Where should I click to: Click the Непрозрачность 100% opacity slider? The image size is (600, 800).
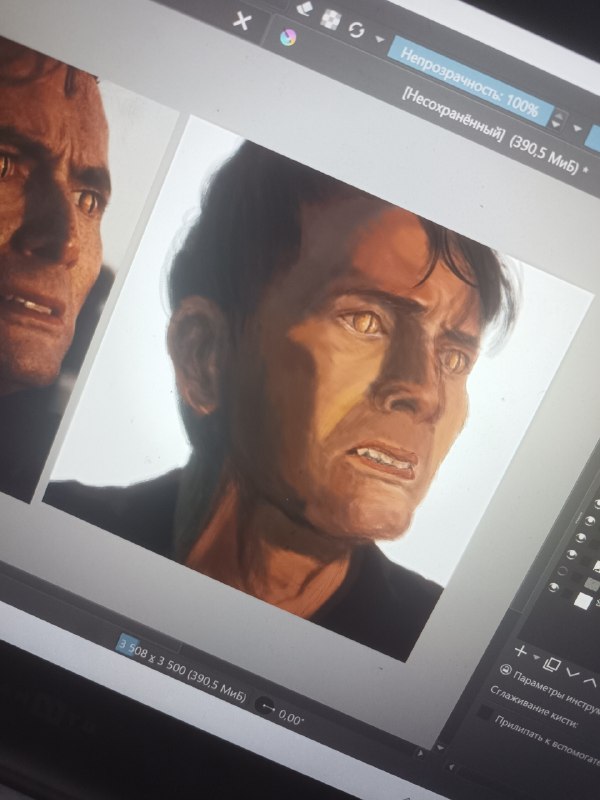(470, 82)
